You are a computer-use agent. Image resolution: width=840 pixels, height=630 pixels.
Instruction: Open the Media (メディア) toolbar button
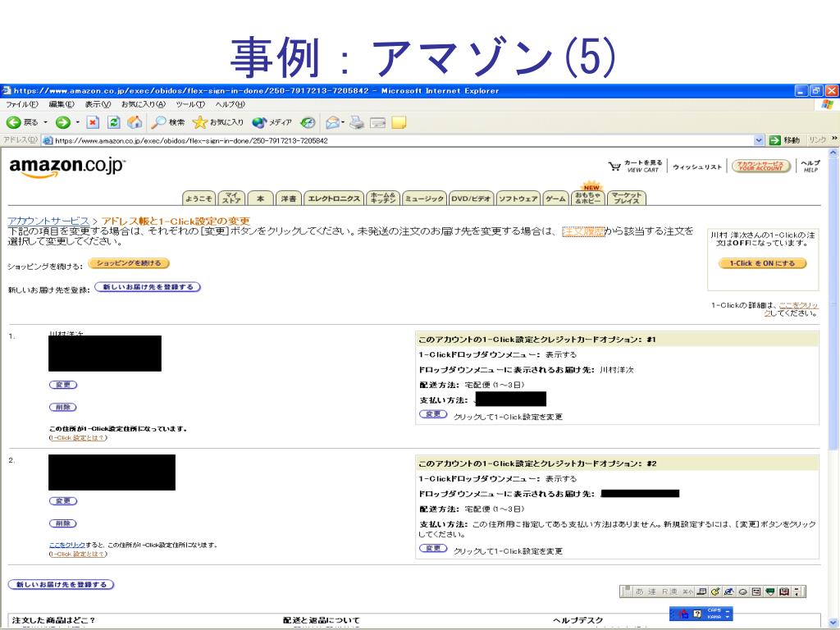pos(272,123)
